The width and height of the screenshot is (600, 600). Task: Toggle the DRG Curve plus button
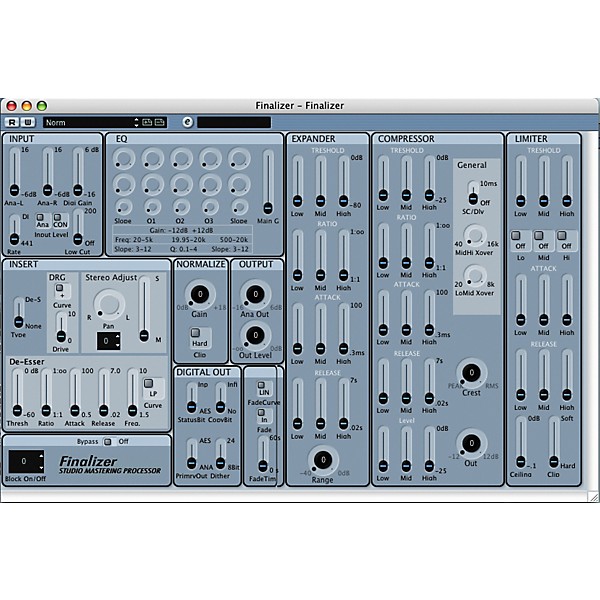tap(60, 287)
